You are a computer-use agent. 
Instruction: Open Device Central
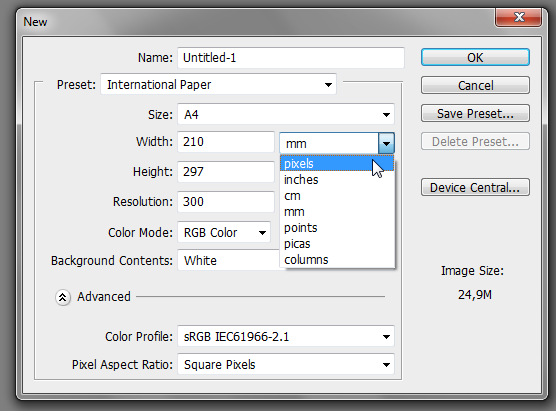(475, 187)
